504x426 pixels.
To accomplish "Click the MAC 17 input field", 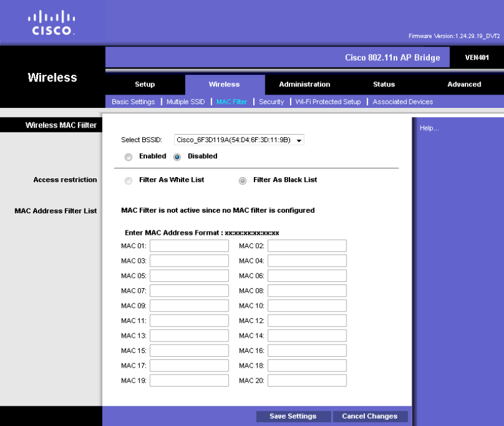I will tap(189, 365).
